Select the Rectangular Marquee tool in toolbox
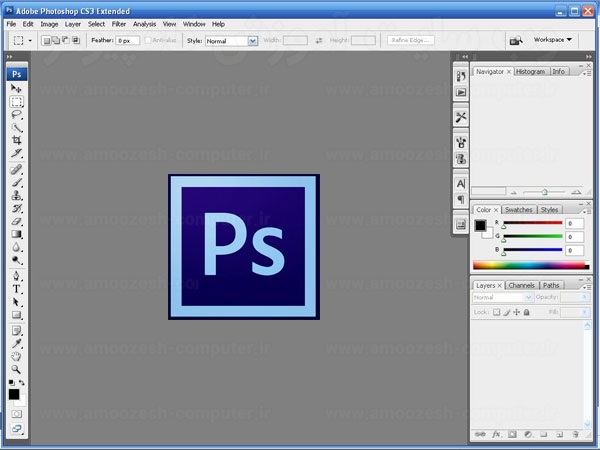The width and height of the screenshot is (600, 450). [x=16, y=101]
